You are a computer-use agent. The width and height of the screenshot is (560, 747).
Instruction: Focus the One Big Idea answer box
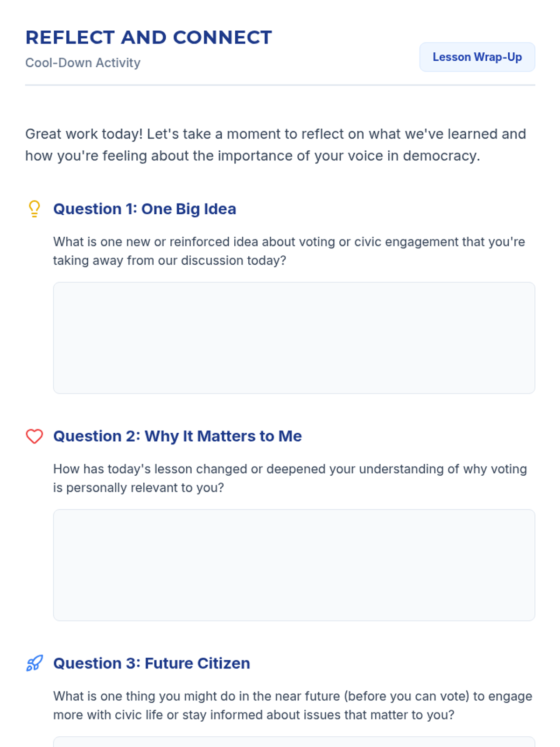click(x=294, y=338)
